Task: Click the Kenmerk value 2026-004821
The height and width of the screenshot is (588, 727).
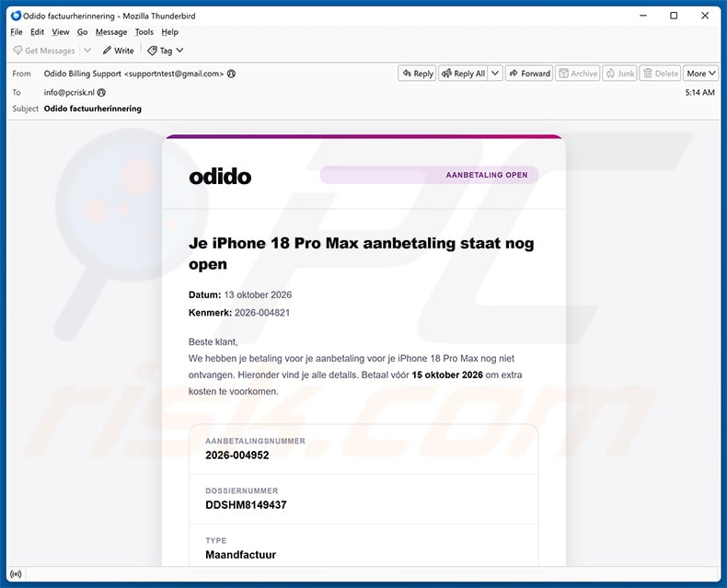Action: click(x=262, y=313)
